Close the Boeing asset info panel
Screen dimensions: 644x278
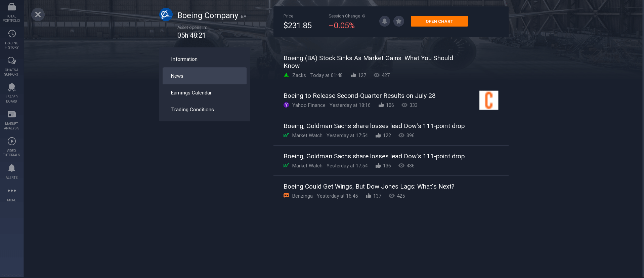[38, 14]
